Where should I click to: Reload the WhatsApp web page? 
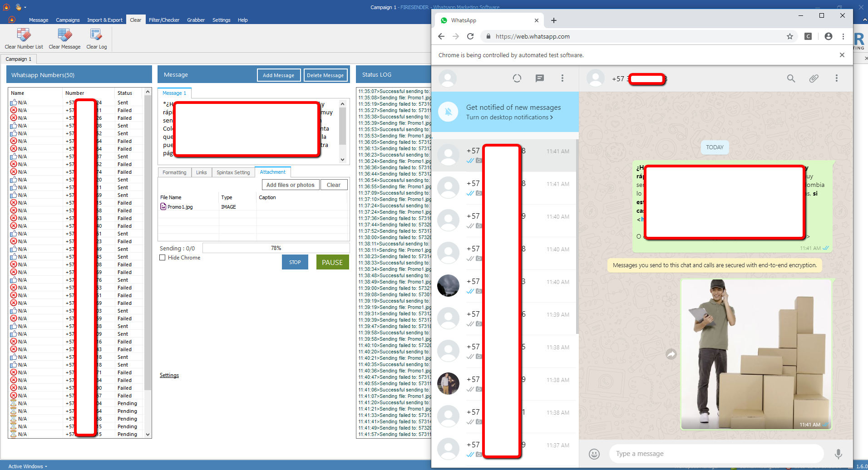(x=470, y=36)
